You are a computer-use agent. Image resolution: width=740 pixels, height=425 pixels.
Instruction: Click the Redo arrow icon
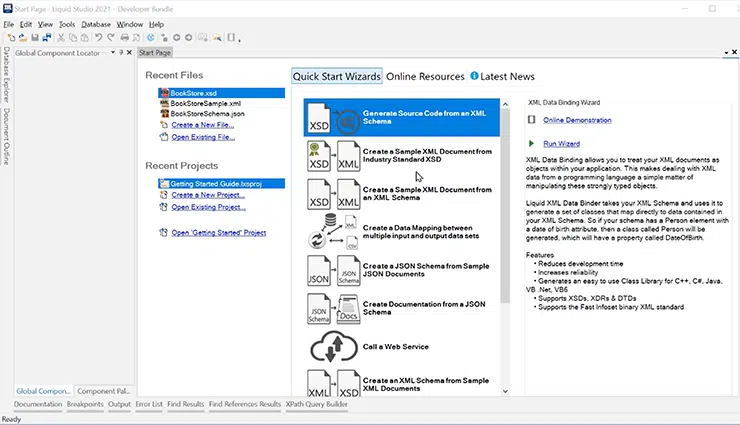click(111, 38)
